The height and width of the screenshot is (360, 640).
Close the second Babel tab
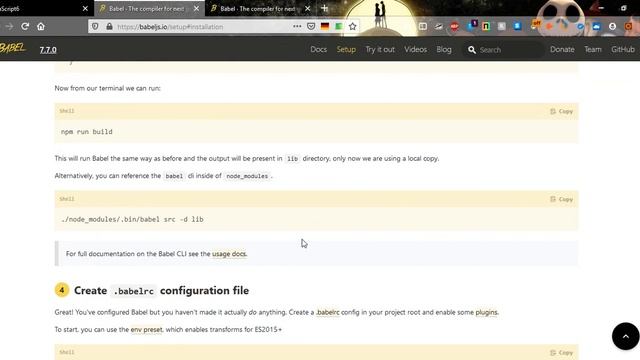coord(307,9)
